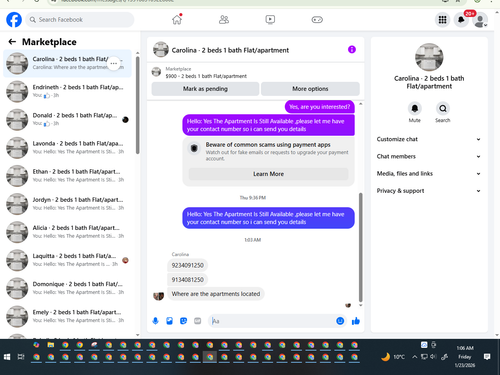Open Endrineth conversation in list
Screen dimensions: 500x375
(67, 91)
